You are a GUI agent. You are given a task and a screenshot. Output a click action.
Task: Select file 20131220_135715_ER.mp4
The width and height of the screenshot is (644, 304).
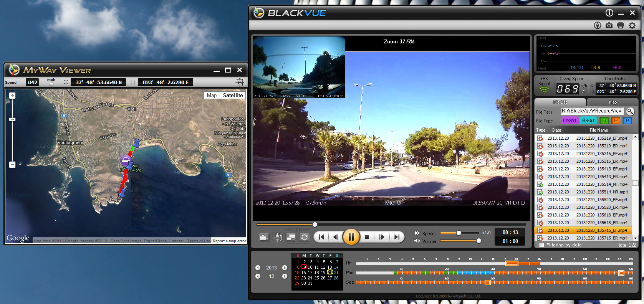[x=583, y=238]
